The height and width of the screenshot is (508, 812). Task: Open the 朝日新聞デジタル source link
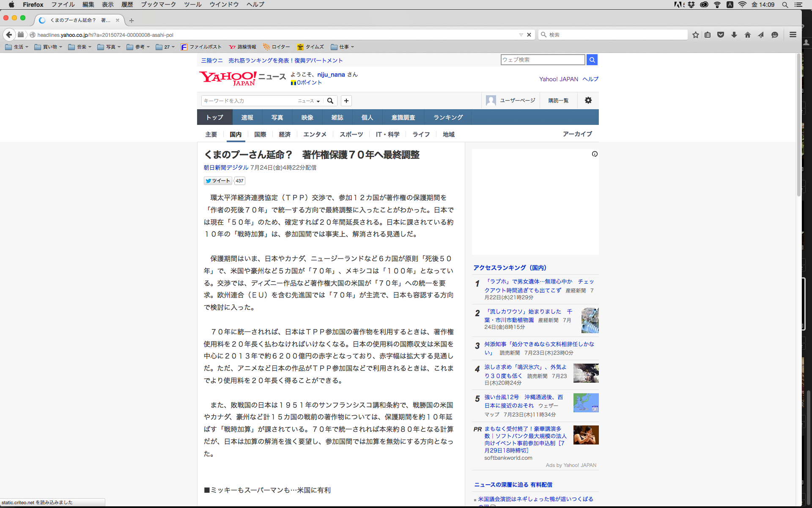click(x=226, y=168)
